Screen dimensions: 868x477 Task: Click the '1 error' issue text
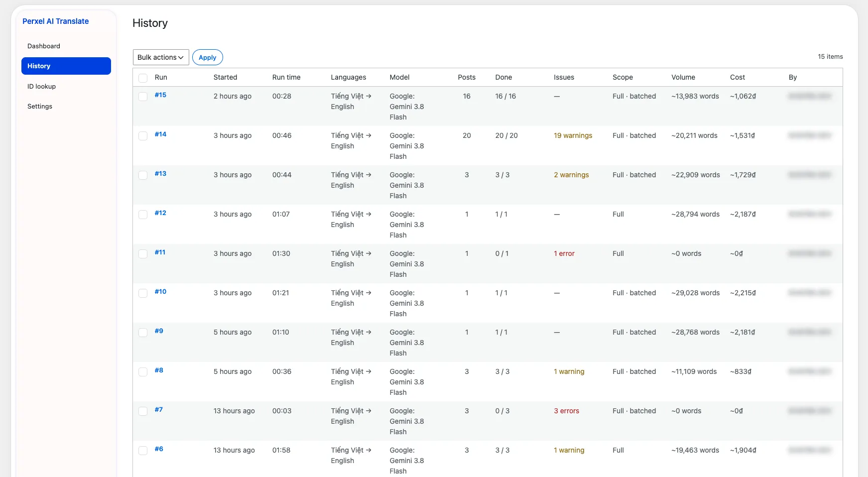(x=564, y=253)
